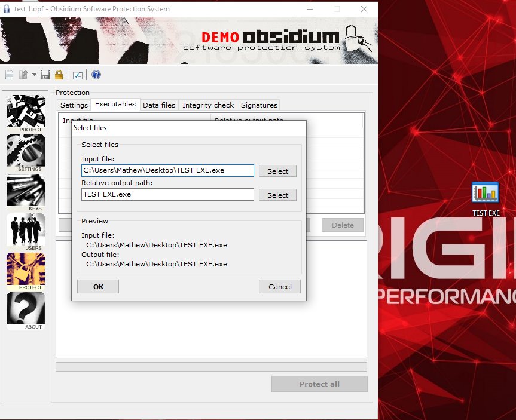Cancel the Select files dialog
The image size is (516, 420).
coord(280,286)
